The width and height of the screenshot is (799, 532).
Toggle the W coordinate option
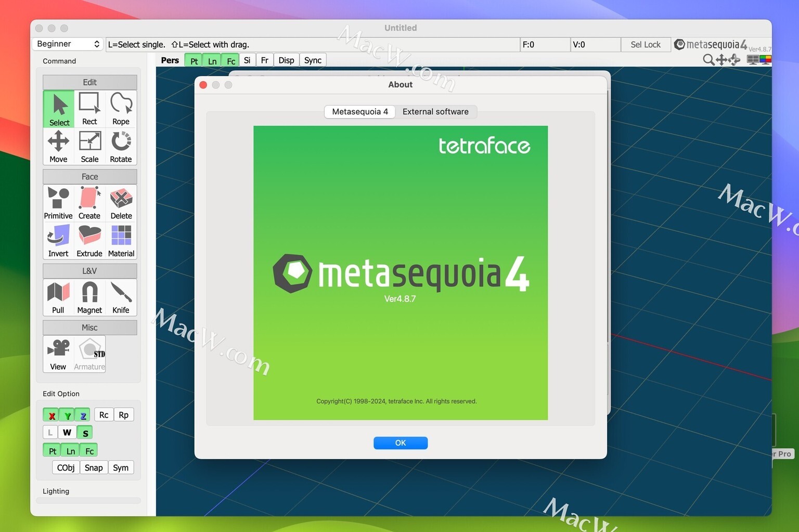(67, 432)
